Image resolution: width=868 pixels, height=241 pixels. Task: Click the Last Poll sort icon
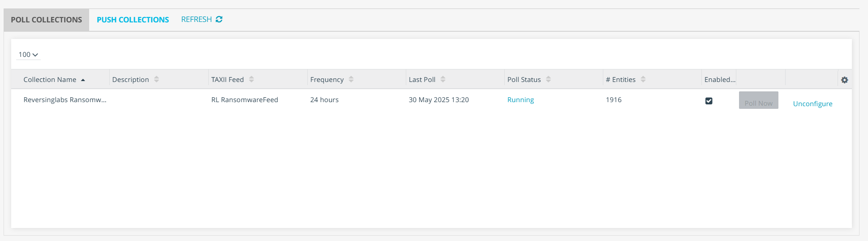click(x=443, y=79)
